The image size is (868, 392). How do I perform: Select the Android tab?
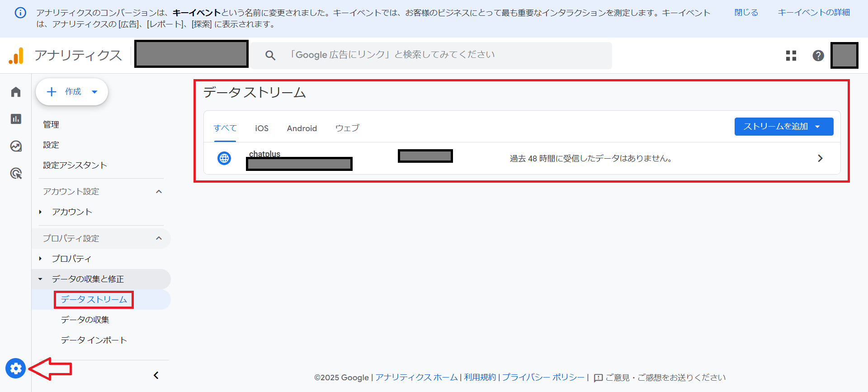click(302, 128)
